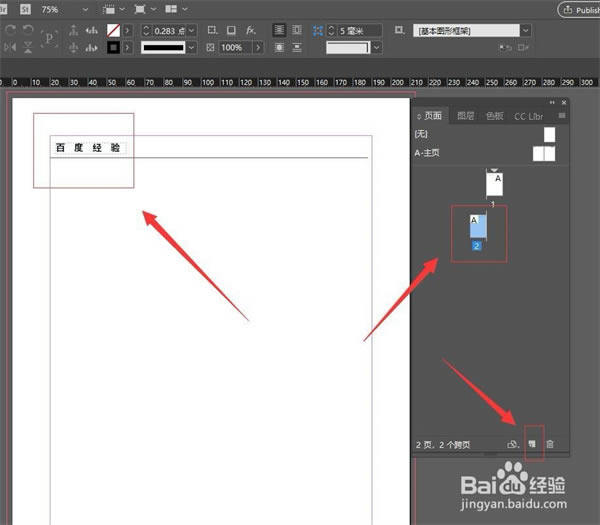Select wrap around bounding box icon

click(297, 30)
